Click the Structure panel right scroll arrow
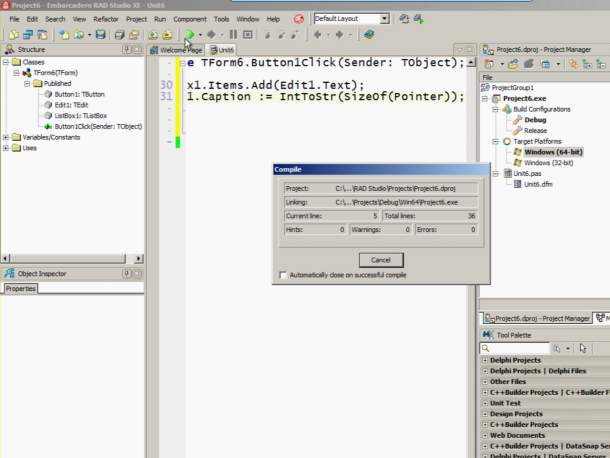Screen dimensions: 610x458 coord(138,258)
